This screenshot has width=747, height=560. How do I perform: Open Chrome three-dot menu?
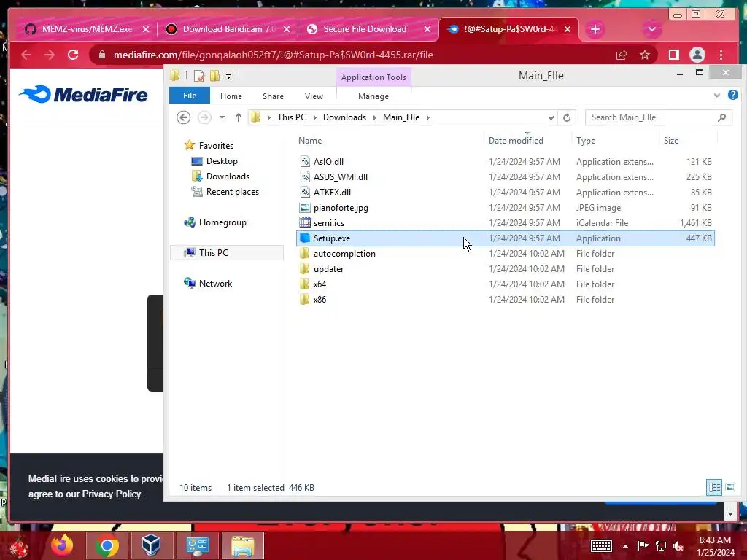721,55
